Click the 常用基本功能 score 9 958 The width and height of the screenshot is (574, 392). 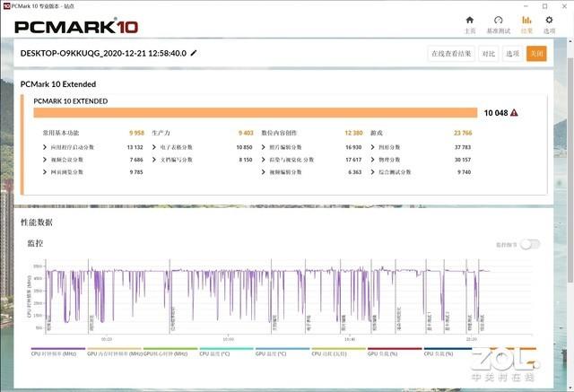coord(136,133)
